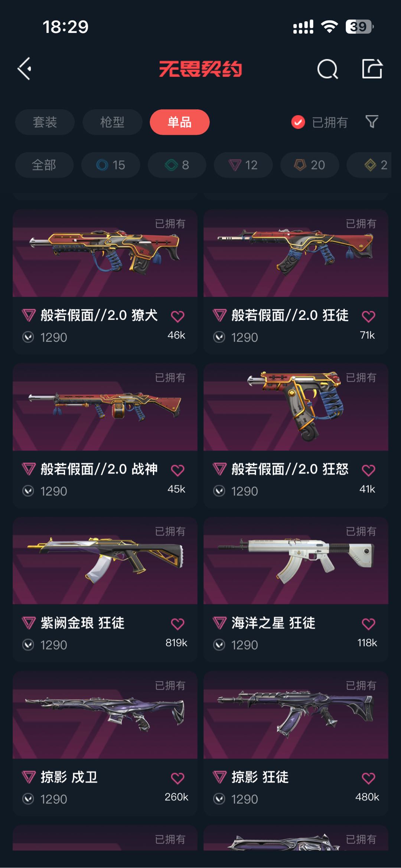
Task: Tap heart icon on 海洋之星 狂徒
Action: point(368,624)
